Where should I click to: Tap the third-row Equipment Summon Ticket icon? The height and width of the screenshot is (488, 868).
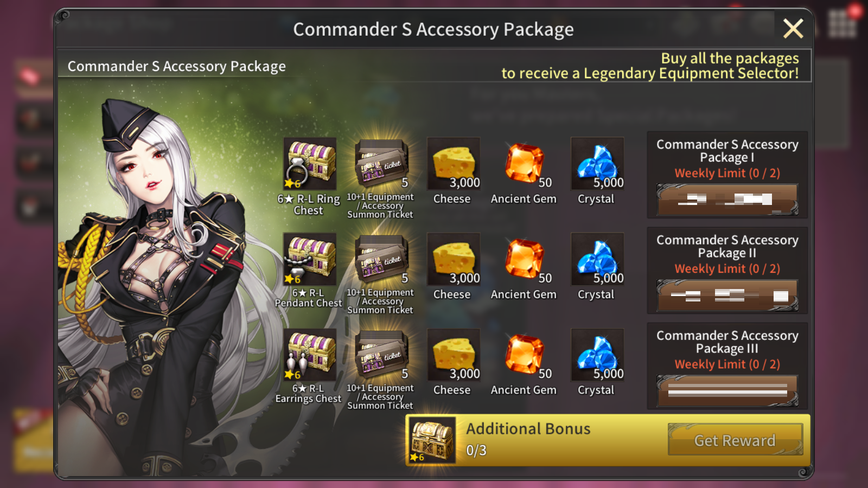[381, 355]
